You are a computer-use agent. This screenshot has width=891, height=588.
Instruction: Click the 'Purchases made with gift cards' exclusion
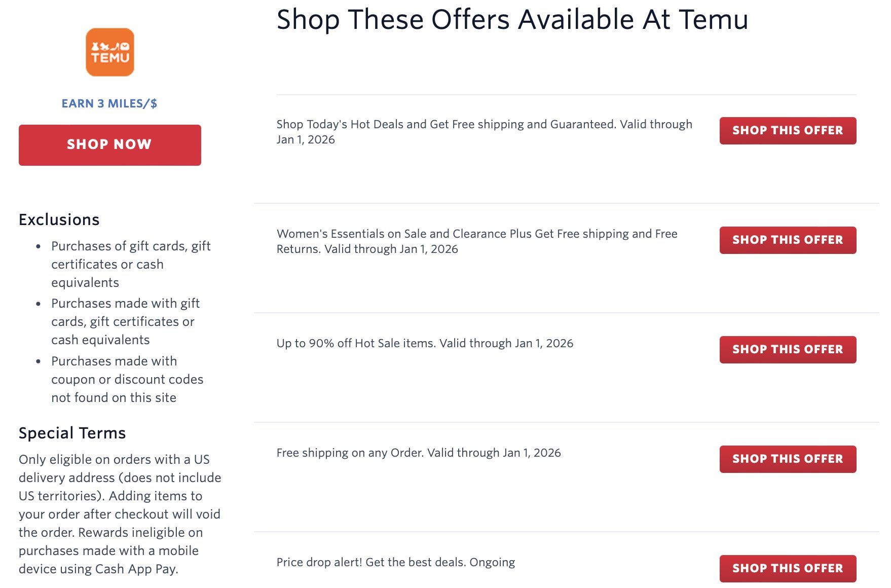125,321
